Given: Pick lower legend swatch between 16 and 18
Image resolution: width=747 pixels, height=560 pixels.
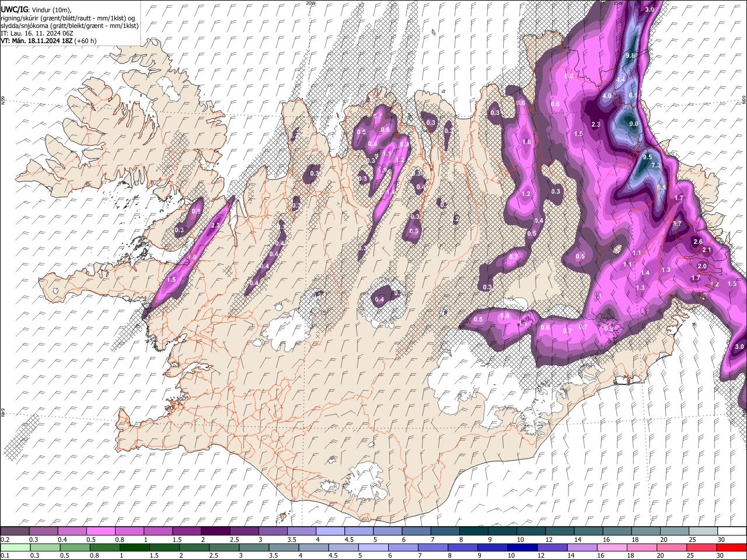Looking at the screenshot, I should [x=612, y=547].
